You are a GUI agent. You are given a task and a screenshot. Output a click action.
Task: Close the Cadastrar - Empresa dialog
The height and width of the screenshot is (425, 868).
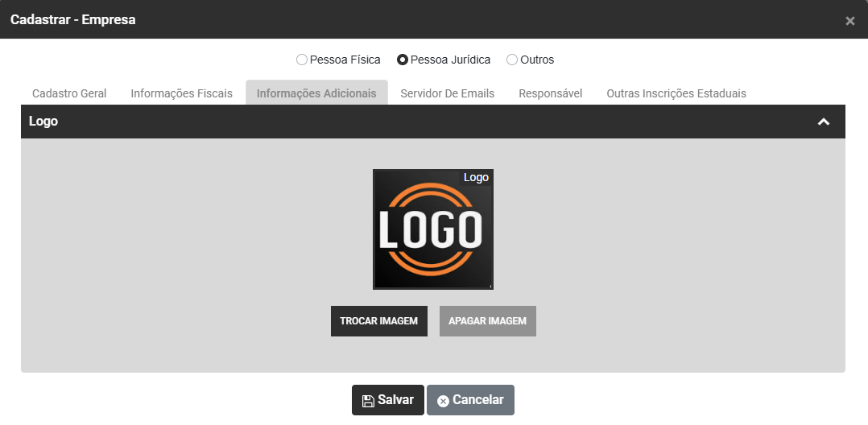click(x=849, y=21)
